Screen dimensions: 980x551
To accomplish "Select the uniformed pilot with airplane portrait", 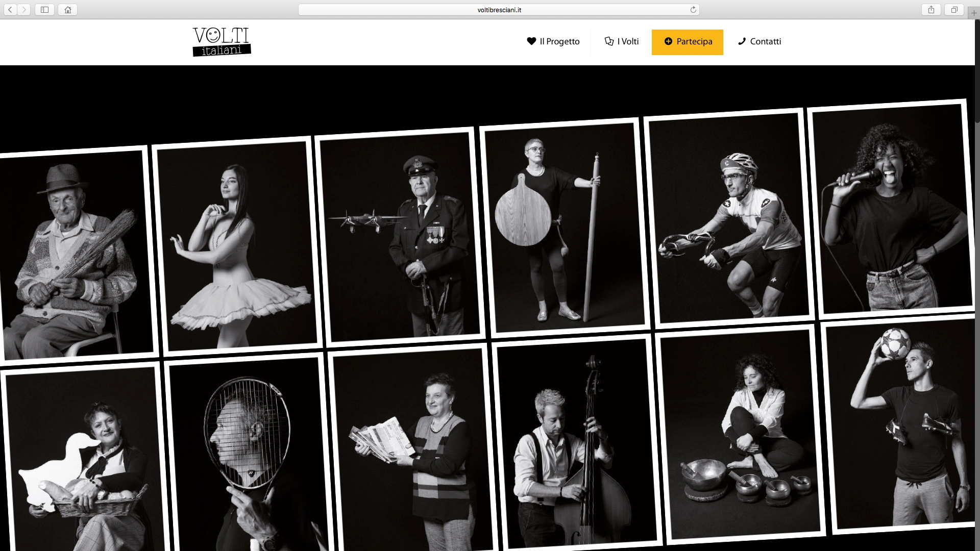I will (x=400, y=236).
